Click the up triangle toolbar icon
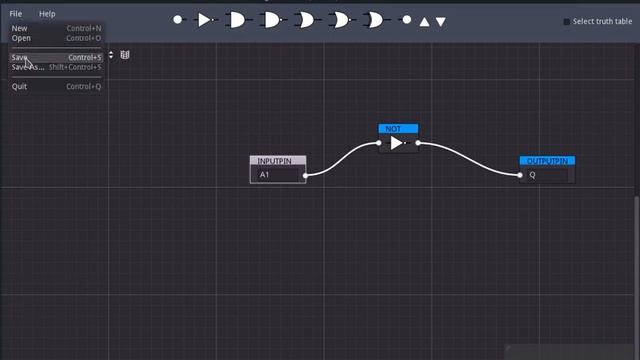The width and height of the screenshot is (640, 360). (424, 22)
